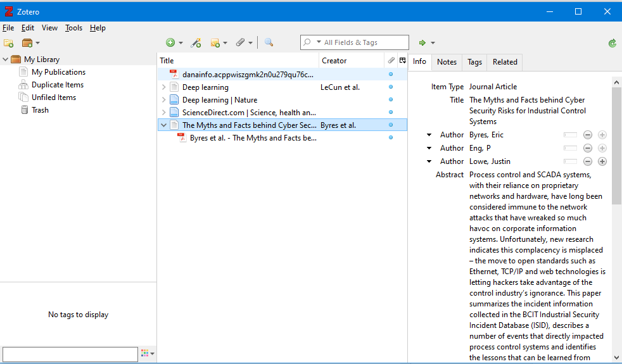Open the Tools menu

[x=73, y=28]
